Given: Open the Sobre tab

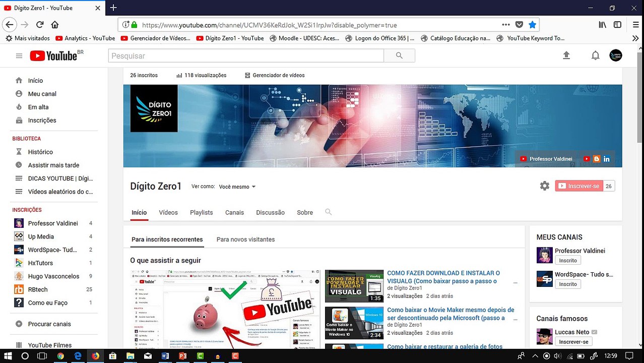Looking at the screenshot, I should [305, 213].
